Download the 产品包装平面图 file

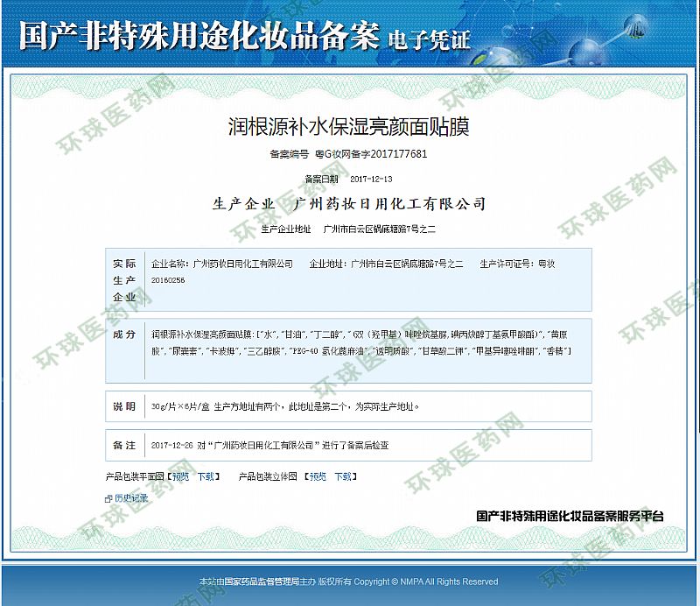click(x=206, y=476)
